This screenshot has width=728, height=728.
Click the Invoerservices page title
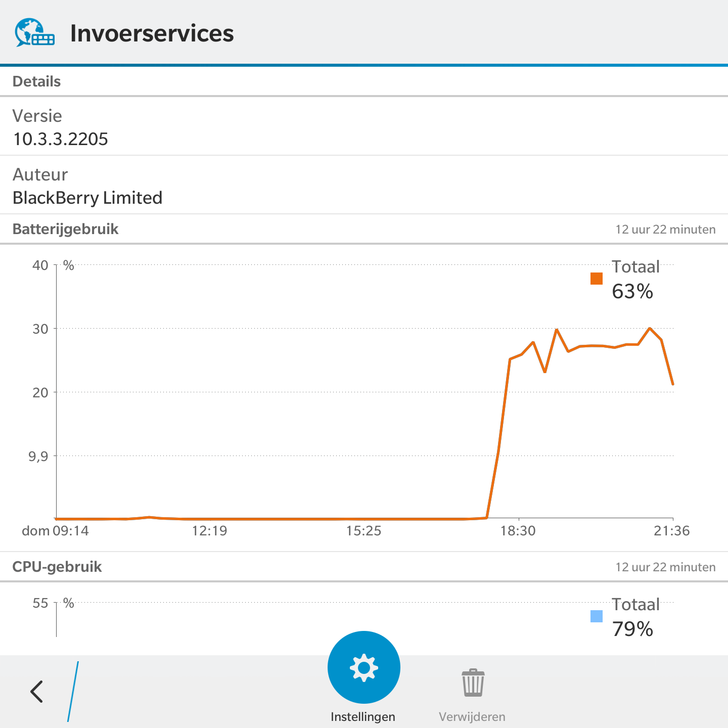click(x=152, y=33)
